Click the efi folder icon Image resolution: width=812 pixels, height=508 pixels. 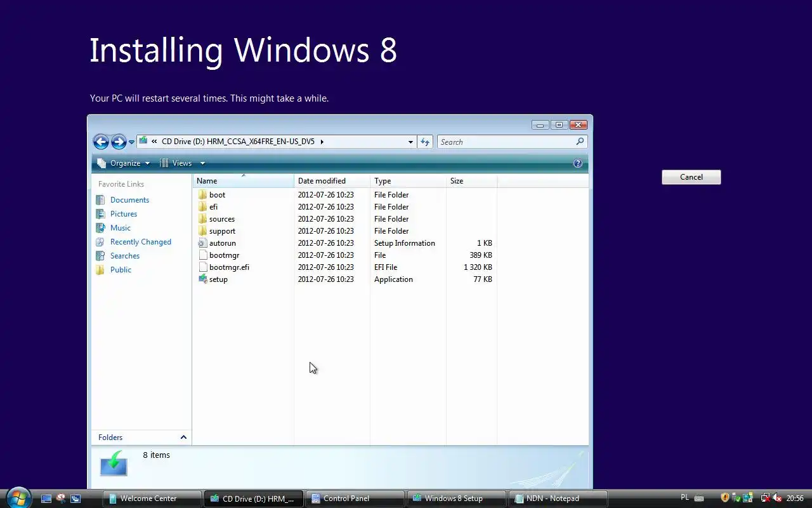click(x=202, y=207)
